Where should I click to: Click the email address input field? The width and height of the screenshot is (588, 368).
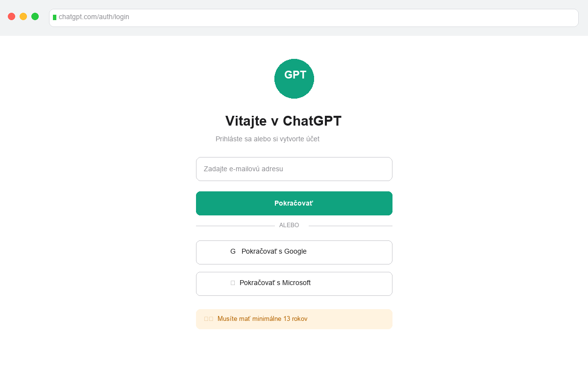click(294, 169)
